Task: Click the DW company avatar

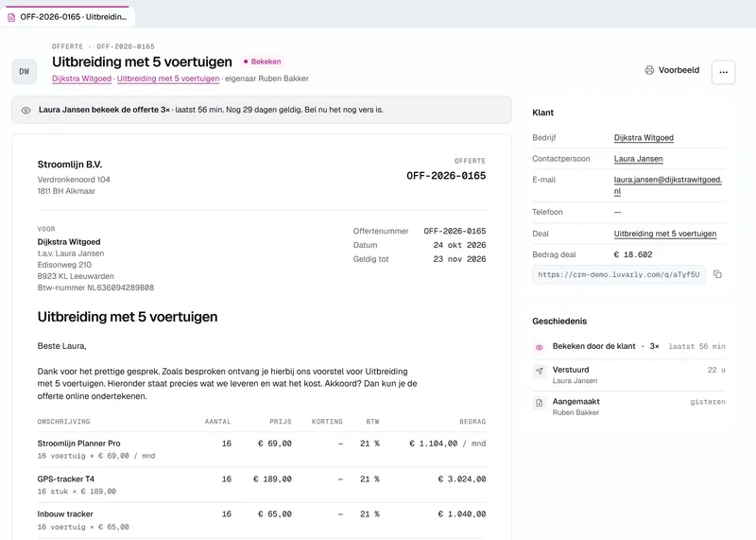Action: click(25, 72)
